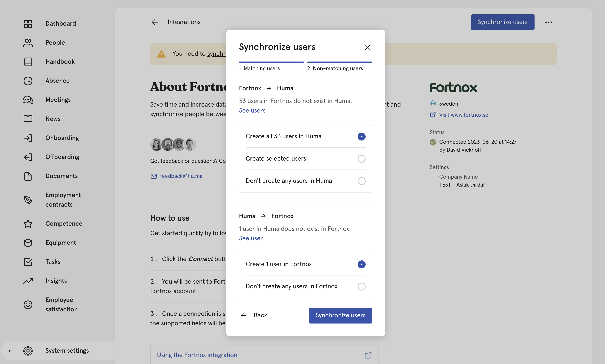Click the green Connected status checkmark
605x364 pixels.
click(x=433, y=142)
